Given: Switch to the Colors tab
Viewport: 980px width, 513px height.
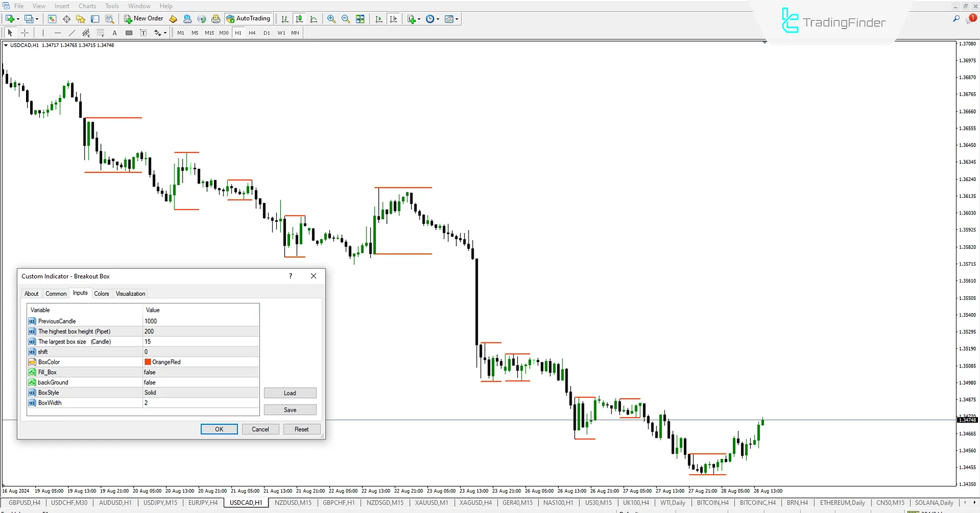Looking at the screenshot, I should pyautogui.click(x=101, y=293).
